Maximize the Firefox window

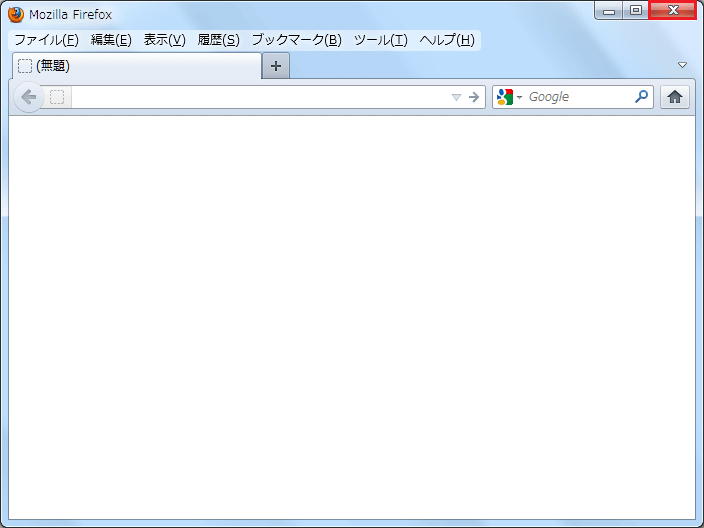click(635, 10)
